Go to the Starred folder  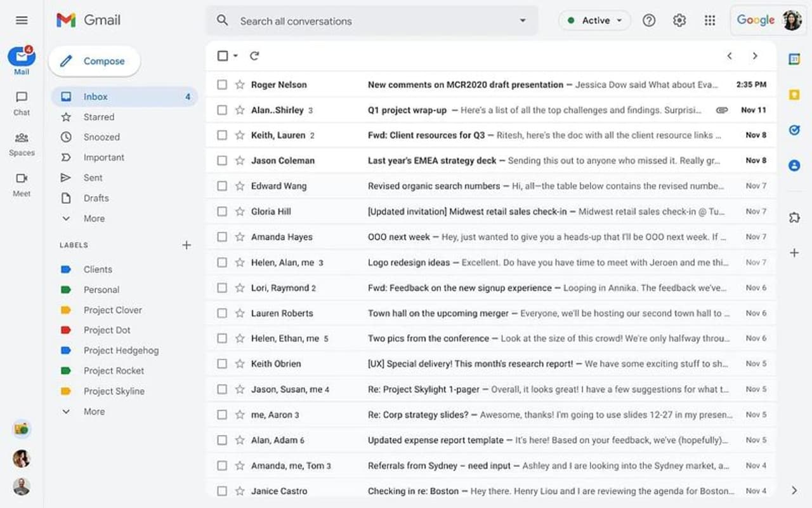(x=98, y=117)
